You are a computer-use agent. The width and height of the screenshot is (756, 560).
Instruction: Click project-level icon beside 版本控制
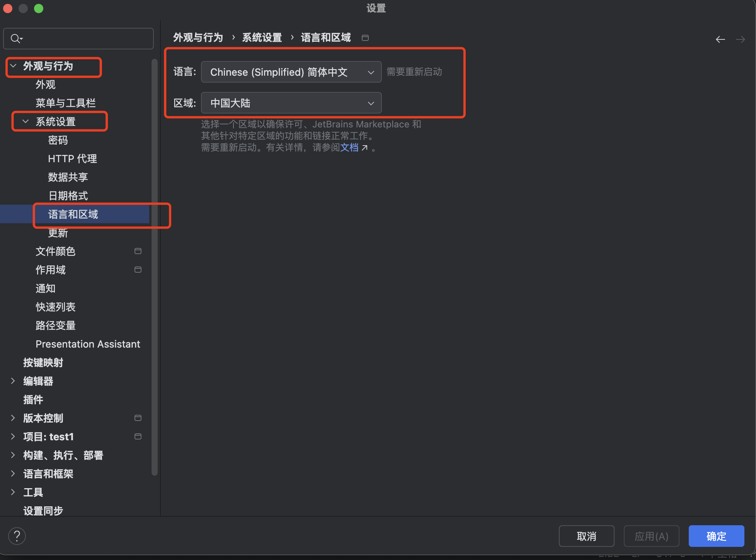(x=138, y=418)
